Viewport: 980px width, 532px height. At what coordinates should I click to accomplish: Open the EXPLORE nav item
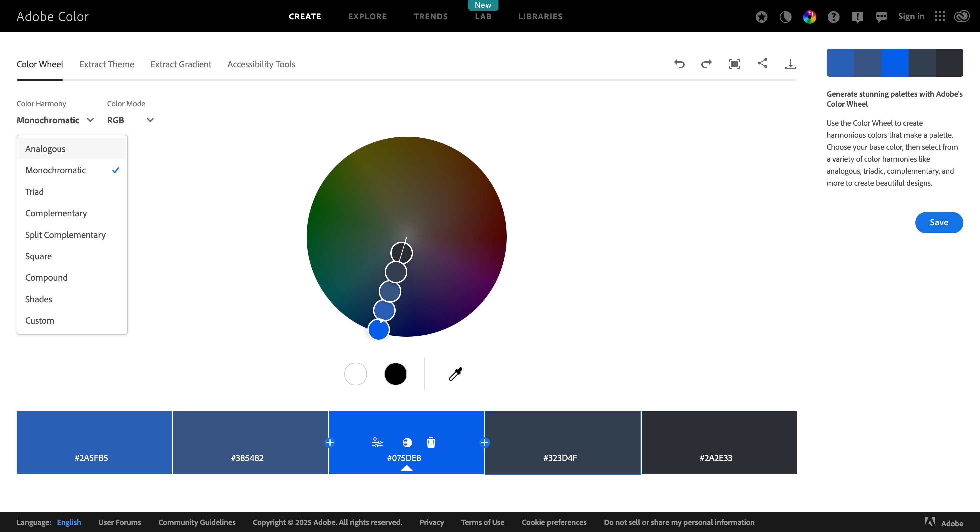pyautogui.click(x=367, y=16)
